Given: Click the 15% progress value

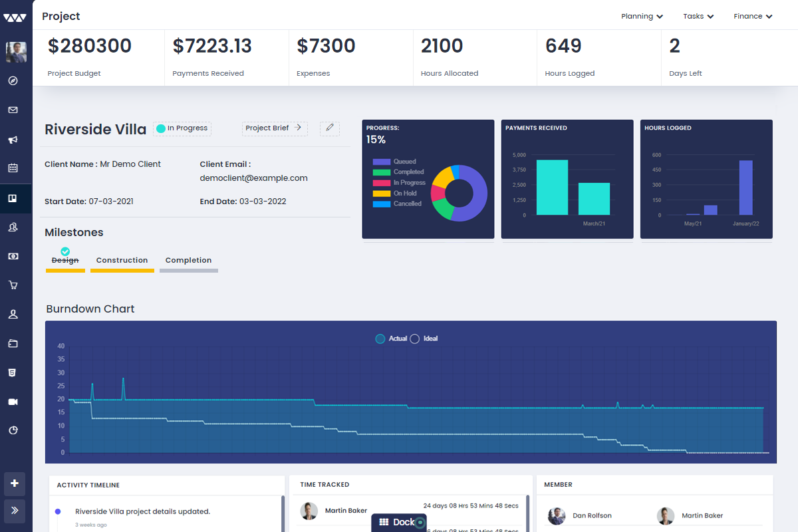Looking at the screenshot, I should (376, 140).
